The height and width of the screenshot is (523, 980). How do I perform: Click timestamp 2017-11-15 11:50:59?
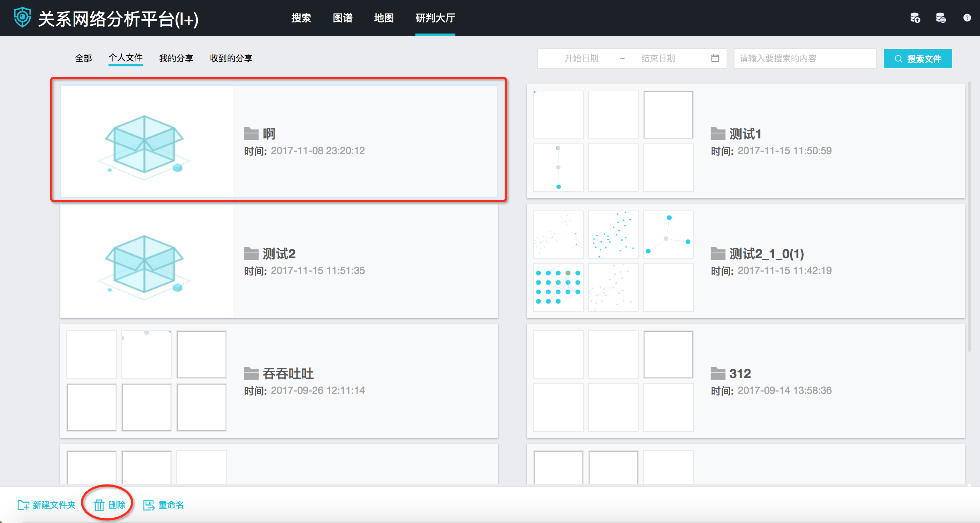click(x=784, y=151)
